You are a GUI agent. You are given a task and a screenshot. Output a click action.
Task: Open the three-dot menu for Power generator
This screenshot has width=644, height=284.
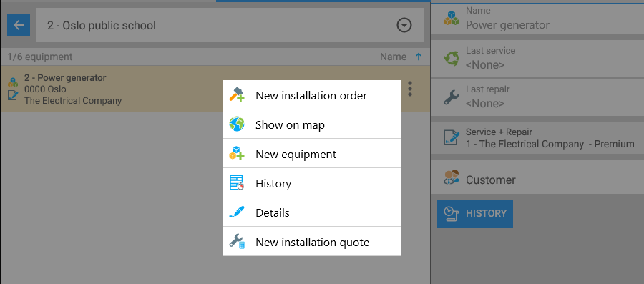tap(410, 89)
